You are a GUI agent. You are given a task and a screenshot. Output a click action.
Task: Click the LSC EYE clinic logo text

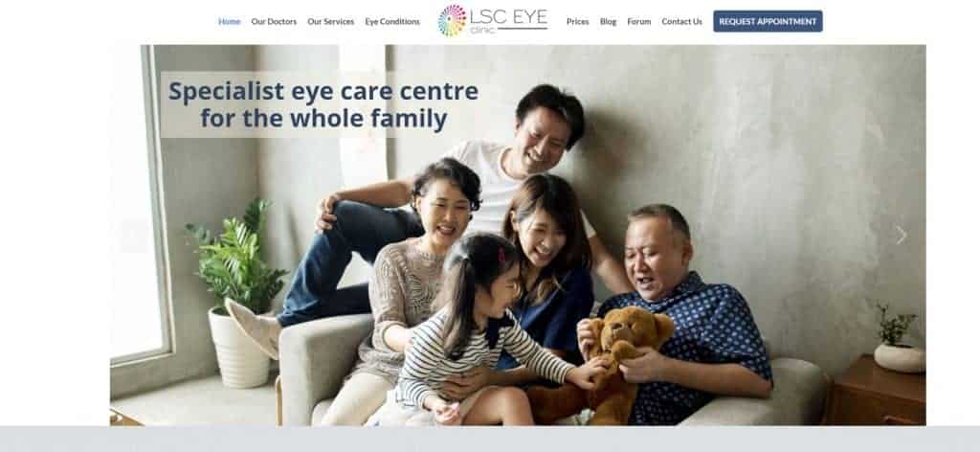coord(509,21)
